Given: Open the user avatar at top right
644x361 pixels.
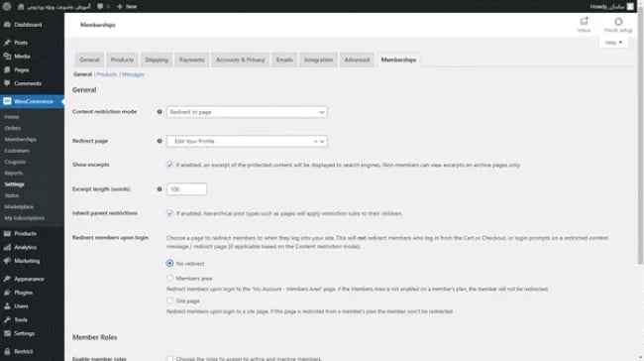Looking at the screenshot, I should point(630,7).
